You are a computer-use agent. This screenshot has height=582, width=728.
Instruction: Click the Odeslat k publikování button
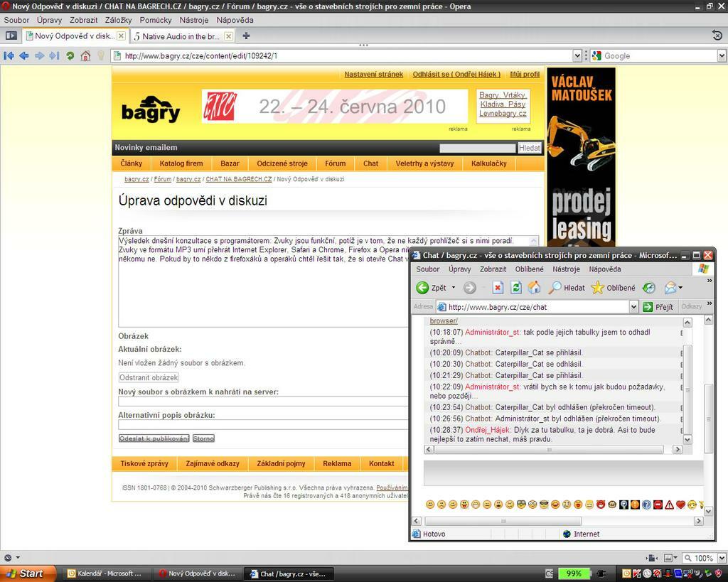point(154,438)
